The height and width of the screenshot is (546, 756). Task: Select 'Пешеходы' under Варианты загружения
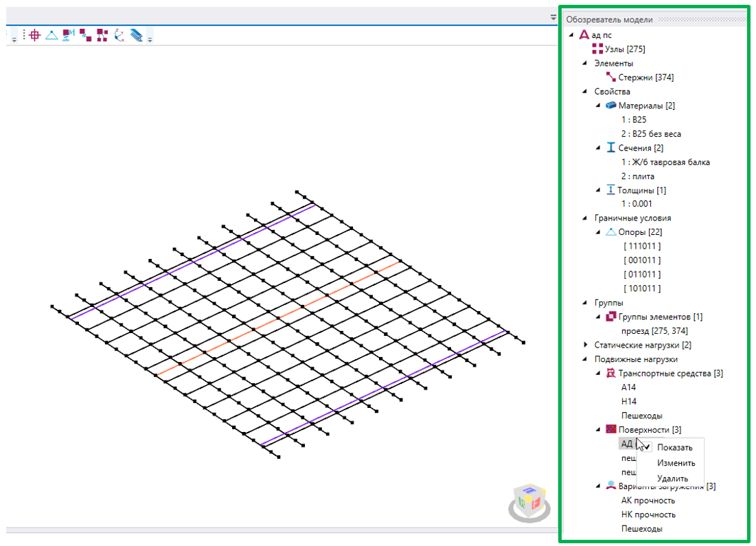click(641, 529)
